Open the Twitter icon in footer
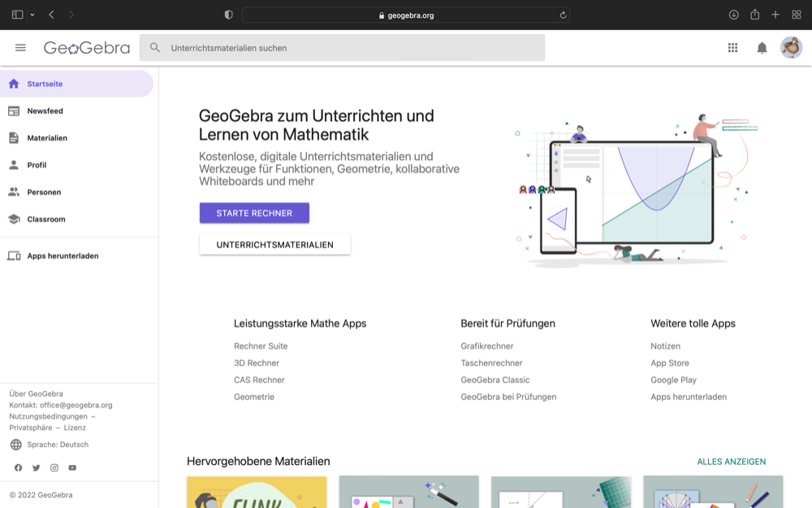The image size is (812, 508). (37, 467)
